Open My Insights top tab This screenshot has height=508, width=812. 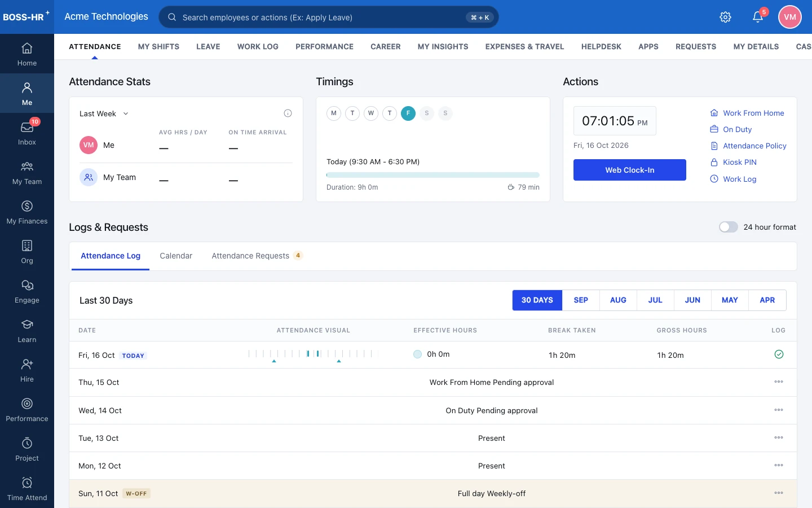click(x=443, y=46)
